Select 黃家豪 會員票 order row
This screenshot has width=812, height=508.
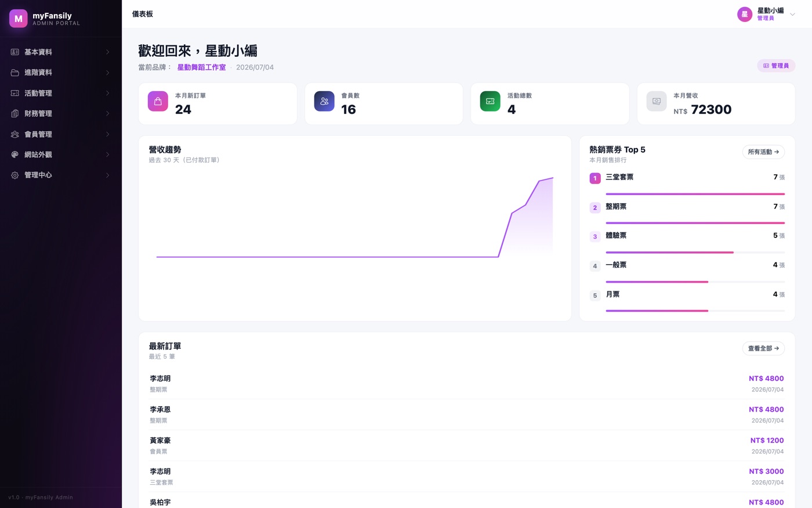pos(466,445)
